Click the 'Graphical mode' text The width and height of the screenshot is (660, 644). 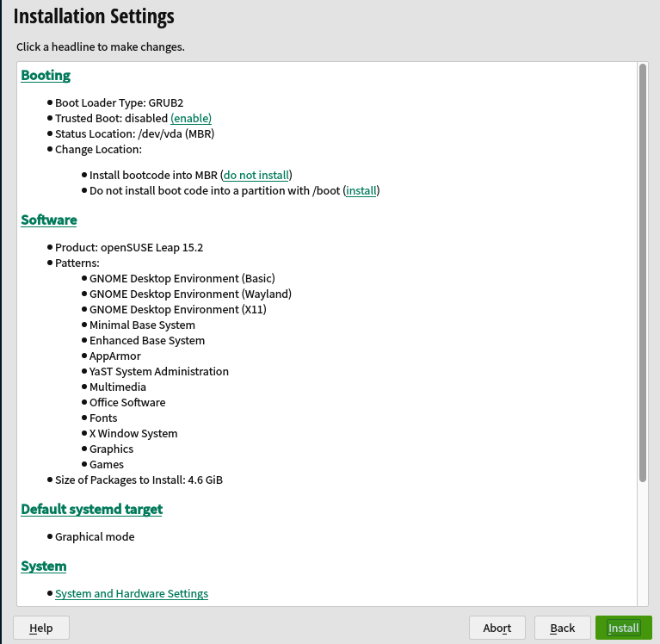click(x=95, y=537)
